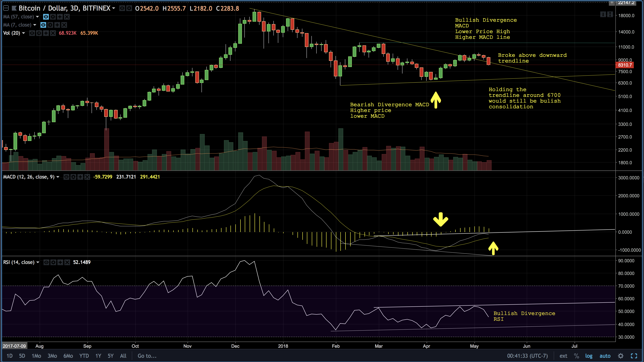
Task: Open the Bitcoin / Dollar symbol dropdown arrow
Action: pos(114,8)
